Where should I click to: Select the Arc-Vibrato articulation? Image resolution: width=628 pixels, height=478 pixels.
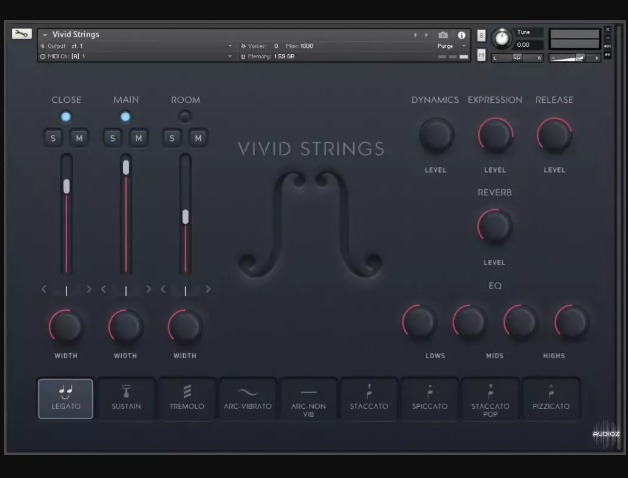coord(248,399)
